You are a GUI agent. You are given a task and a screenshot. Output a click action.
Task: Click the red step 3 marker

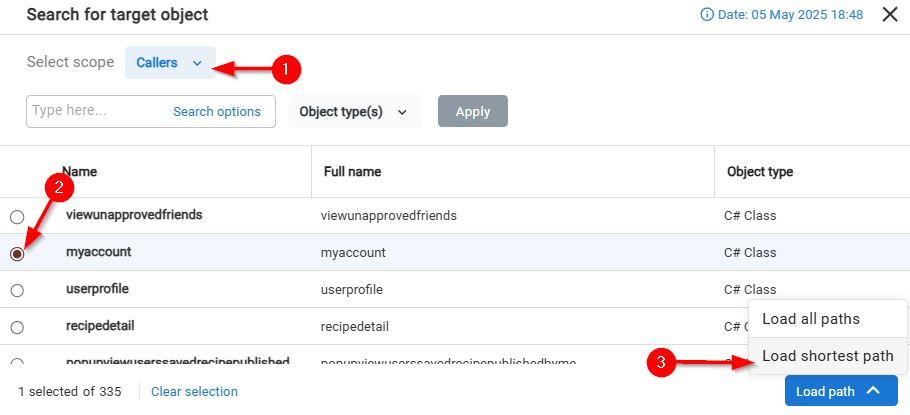[x=657, y=363]
